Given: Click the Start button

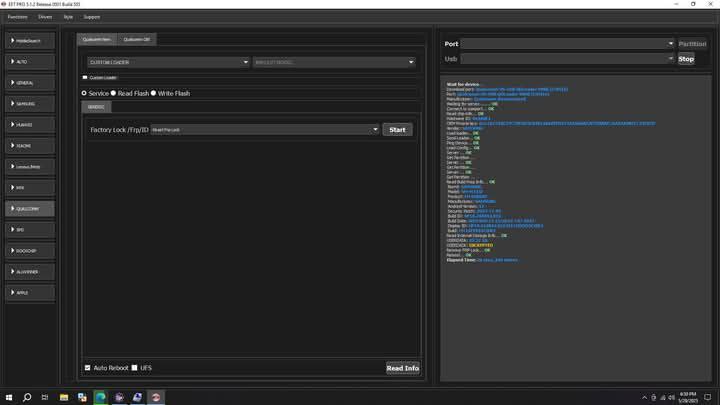Looking at the screenshot, I should point(397,130).
